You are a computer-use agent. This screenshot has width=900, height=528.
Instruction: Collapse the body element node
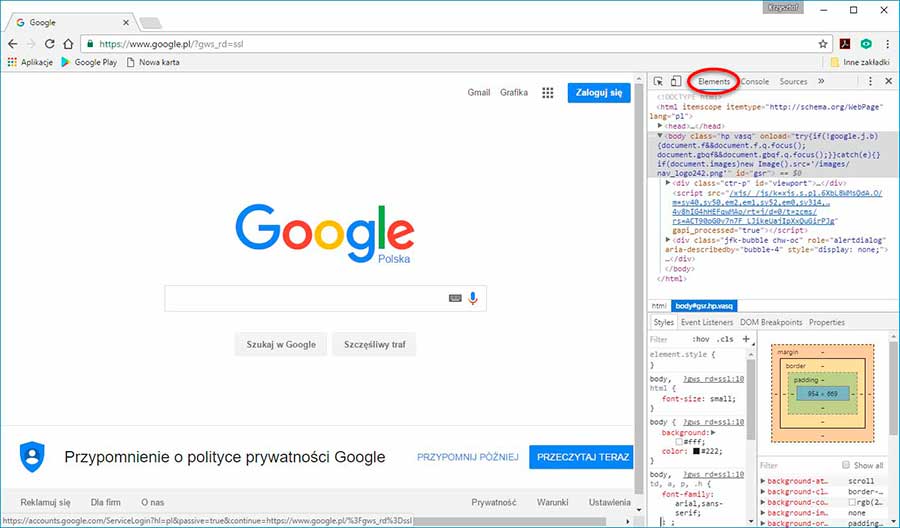click(660, 136)
